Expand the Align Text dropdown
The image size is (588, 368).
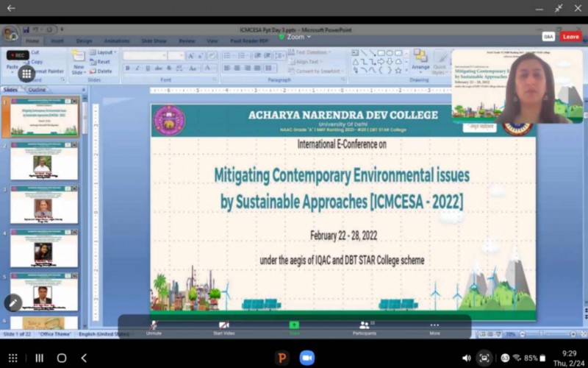click(304, 62)
